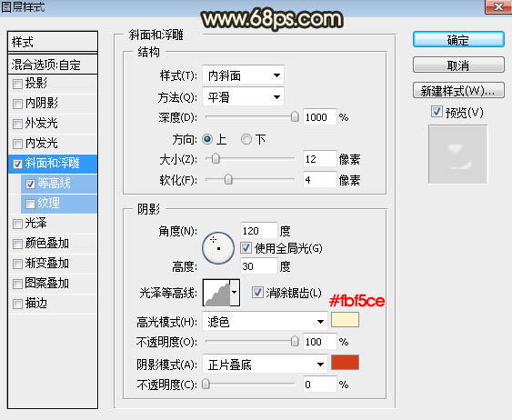The height and width of the screenshot is (420, 512).
Task: Click the 软化 value field showing 4
Action: pyautogui.click(x=319, y=179)
